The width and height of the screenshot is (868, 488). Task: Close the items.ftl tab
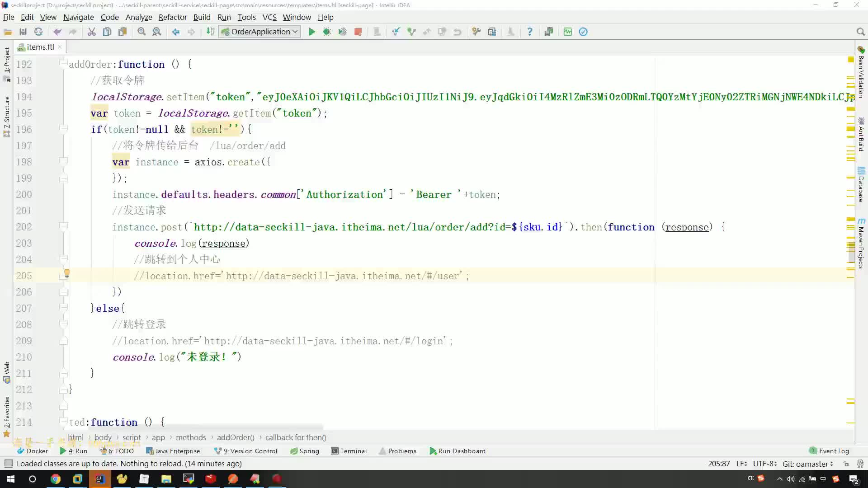60,47
